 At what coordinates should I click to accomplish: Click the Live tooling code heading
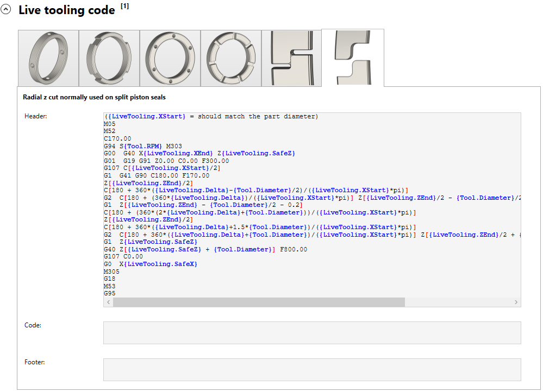66,10
